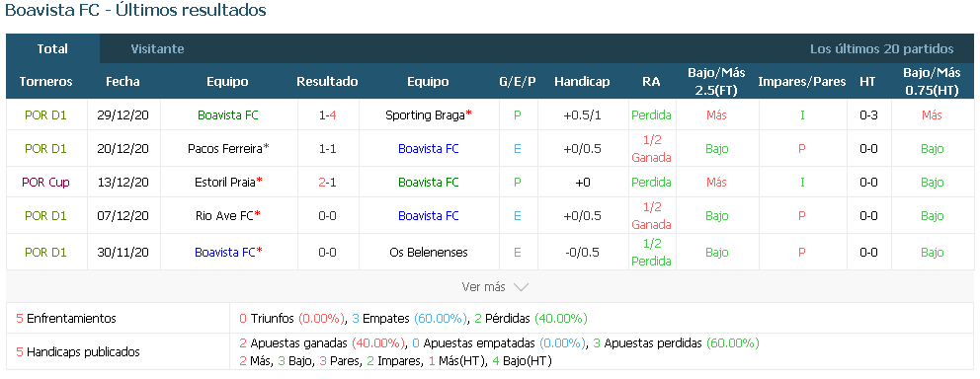This screenshot has height=379, width=980.
Task: Click the Handicap column header
Action: tap(582, 81)
